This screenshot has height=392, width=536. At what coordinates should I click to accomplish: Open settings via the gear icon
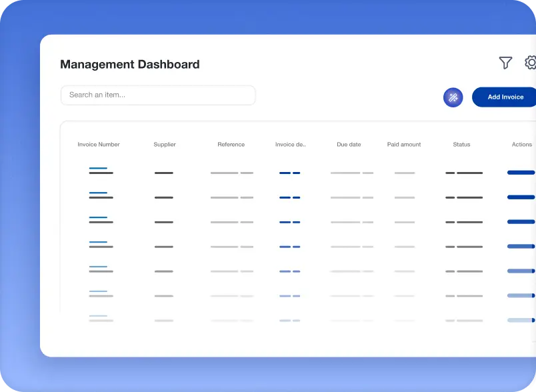[531, 63]
